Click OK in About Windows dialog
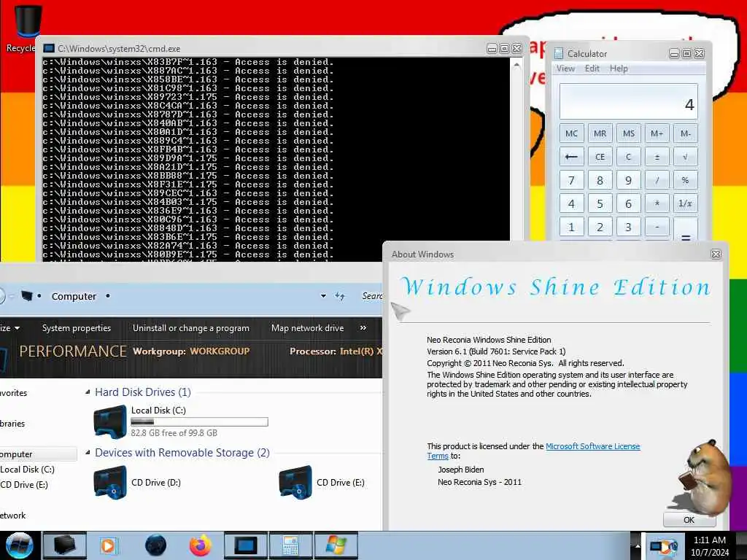747x560 pixels. [689, 519]
